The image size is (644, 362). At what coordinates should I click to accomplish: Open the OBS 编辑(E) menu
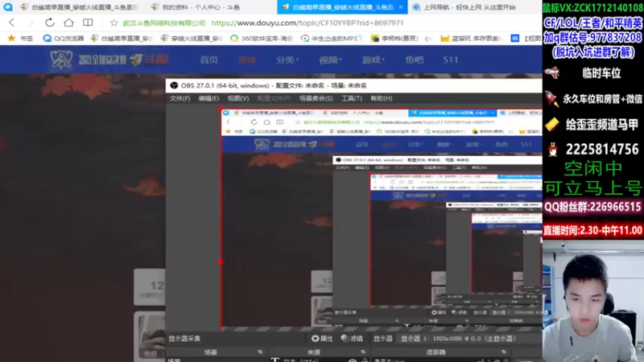(208, 98)
